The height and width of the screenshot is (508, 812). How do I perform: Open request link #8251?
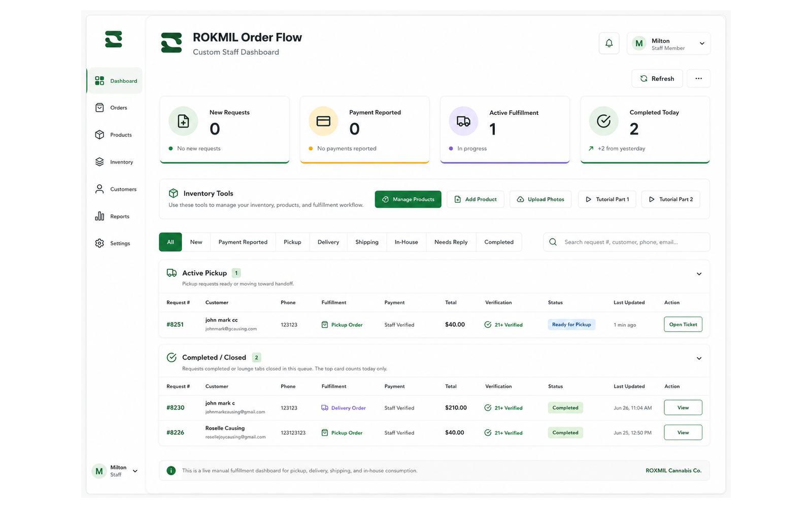pyautogui.click(x=175, y=324)
